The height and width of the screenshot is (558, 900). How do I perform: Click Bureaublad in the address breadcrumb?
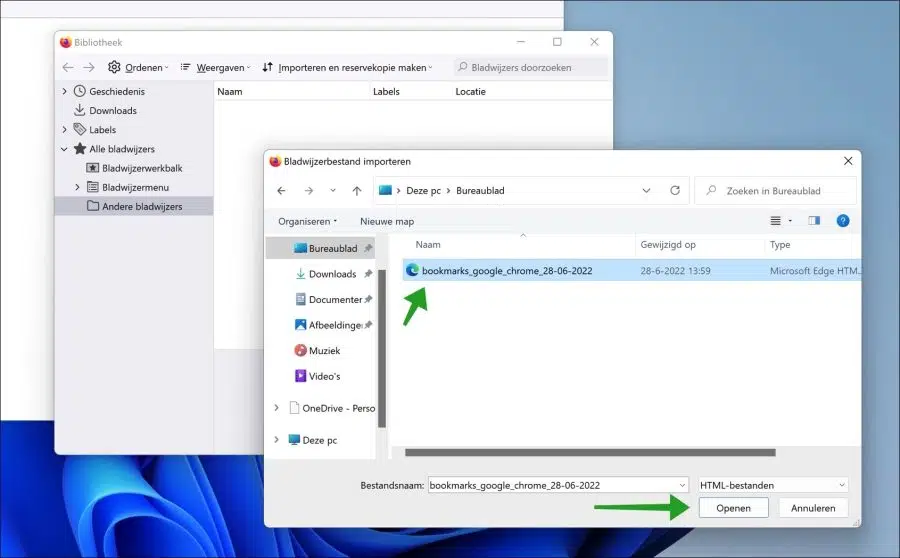(480, 191)
